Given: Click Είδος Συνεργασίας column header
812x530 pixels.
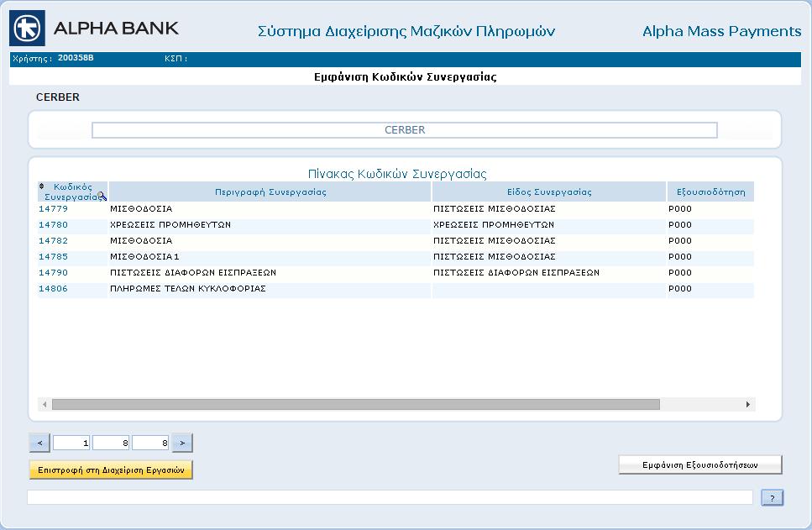Looking at the screenshot, I should [x=549, y=192].
